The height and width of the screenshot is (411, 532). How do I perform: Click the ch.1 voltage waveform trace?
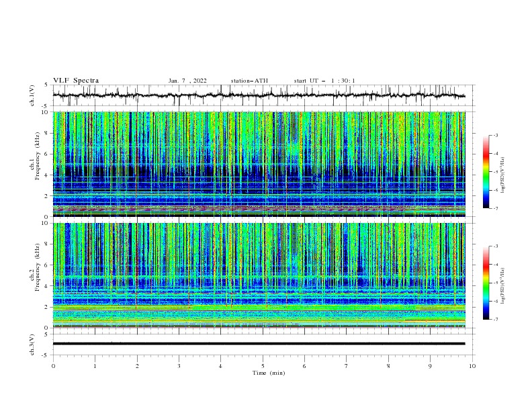click(259, 95)
